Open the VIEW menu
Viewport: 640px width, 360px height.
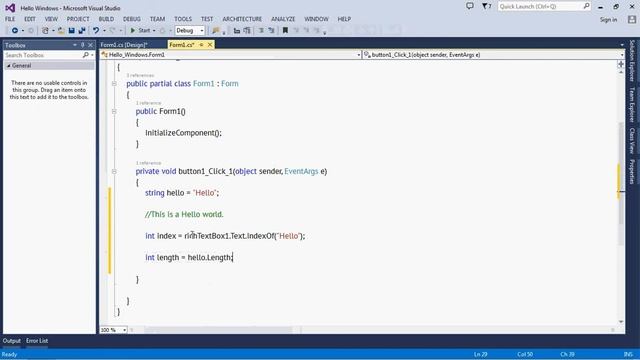(51, 19)
